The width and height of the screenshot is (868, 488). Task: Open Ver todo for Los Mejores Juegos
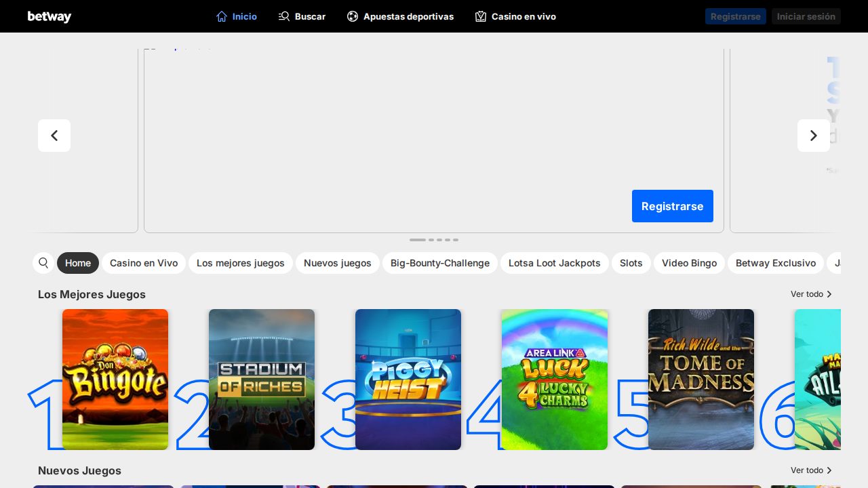click(x=811, y=294)
